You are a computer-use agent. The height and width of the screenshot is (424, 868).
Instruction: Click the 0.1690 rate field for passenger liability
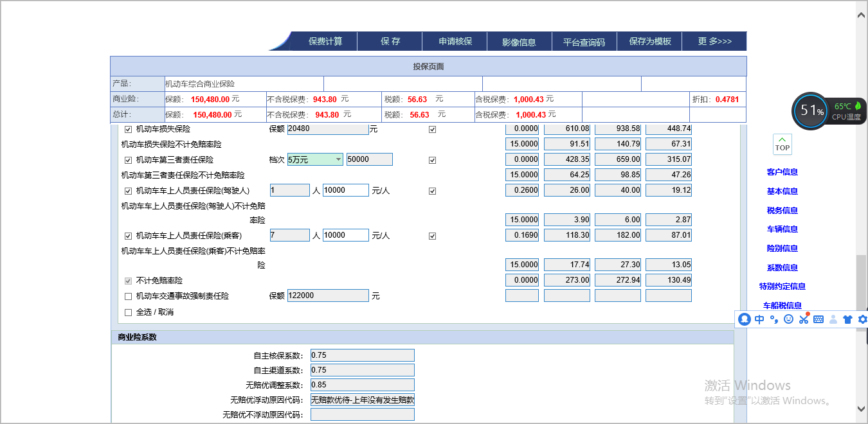point(522,235)
